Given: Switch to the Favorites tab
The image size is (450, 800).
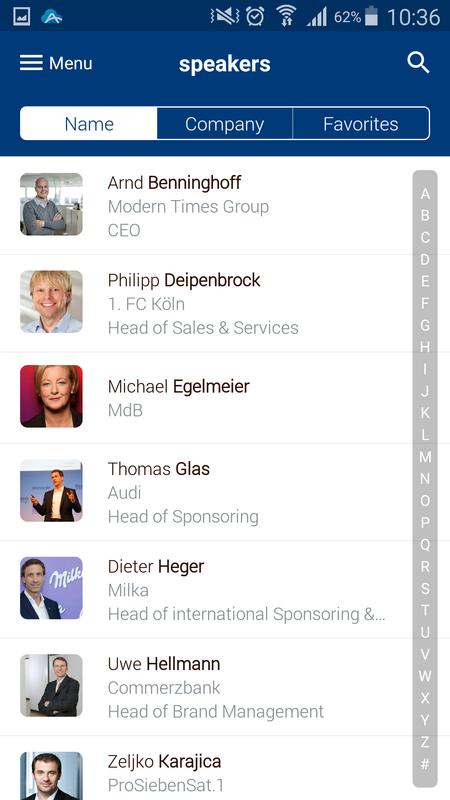Looking at the screenshot, I should click(x=361, y=124).
